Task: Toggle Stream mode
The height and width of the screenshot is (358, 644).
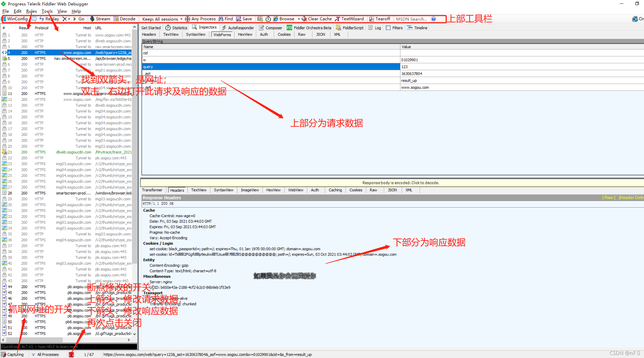Action: click(x=100, y=19)
